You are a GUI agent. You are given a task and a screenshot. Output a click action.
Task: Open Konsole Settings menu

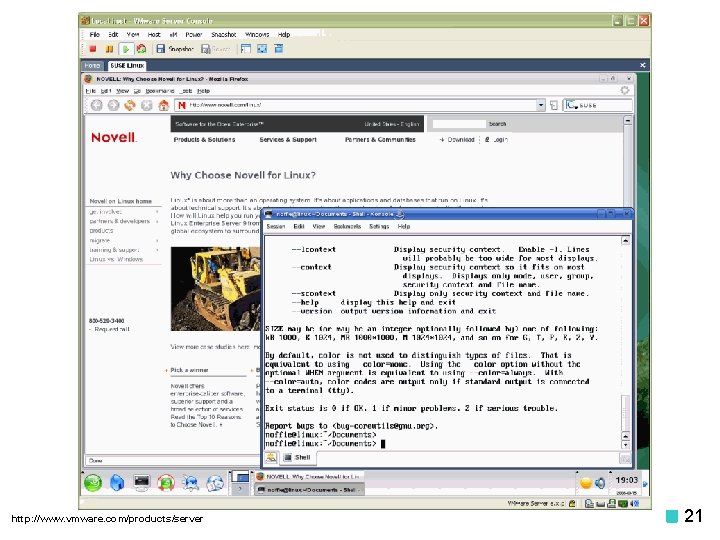click(379, 226)
